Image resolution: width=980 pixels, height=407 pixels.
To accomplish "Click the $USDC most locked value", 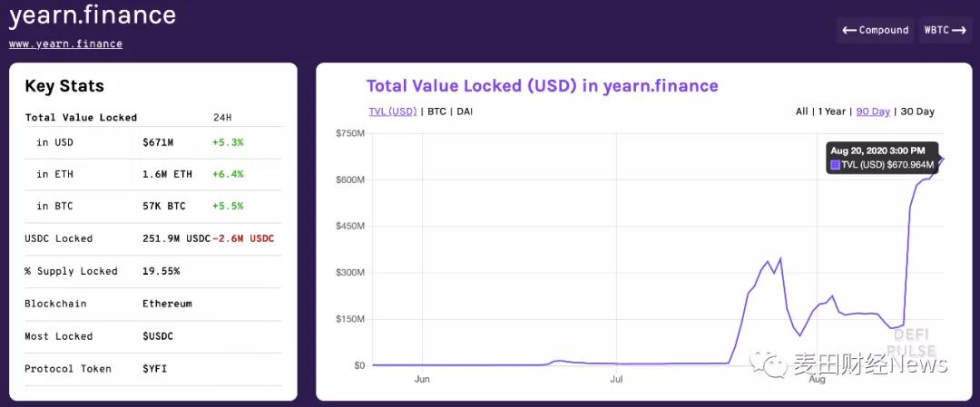I will tap(158, 336).
